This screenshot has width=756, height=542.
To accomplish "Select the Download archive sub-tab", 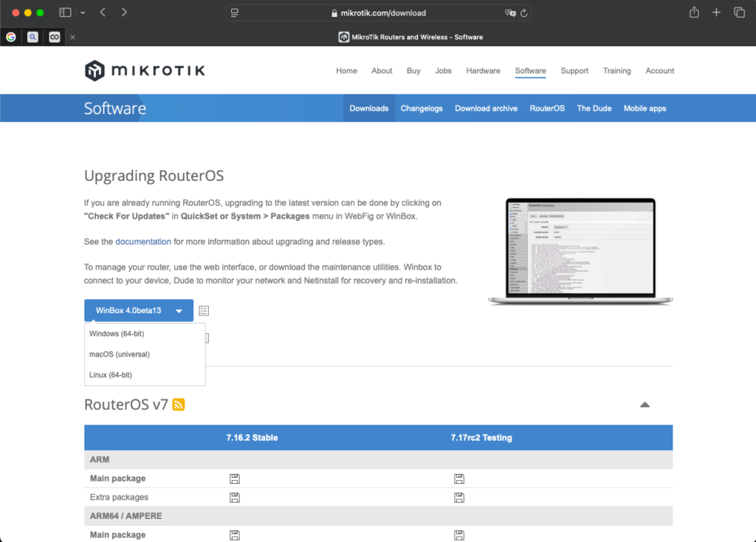I will click(x=486, y=109).
